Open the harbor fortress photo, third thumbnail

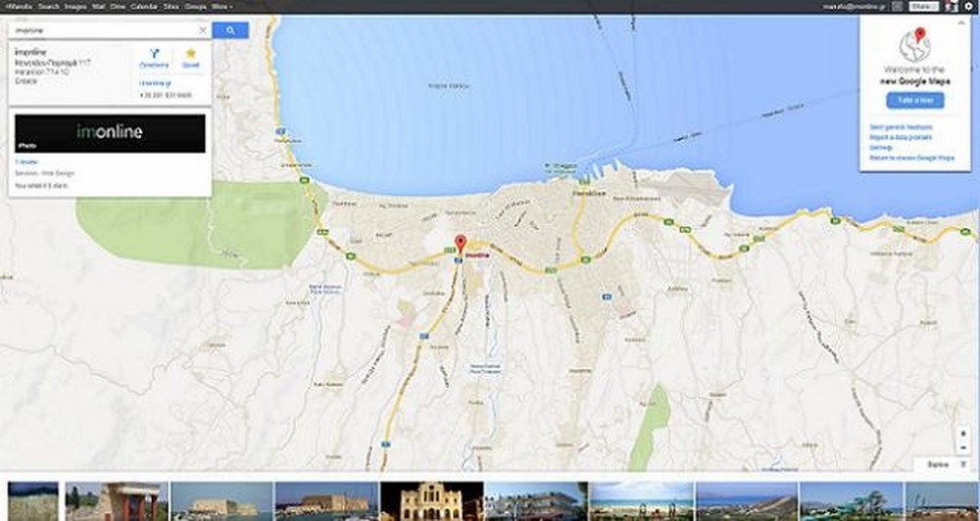click(x=221, y=501)
